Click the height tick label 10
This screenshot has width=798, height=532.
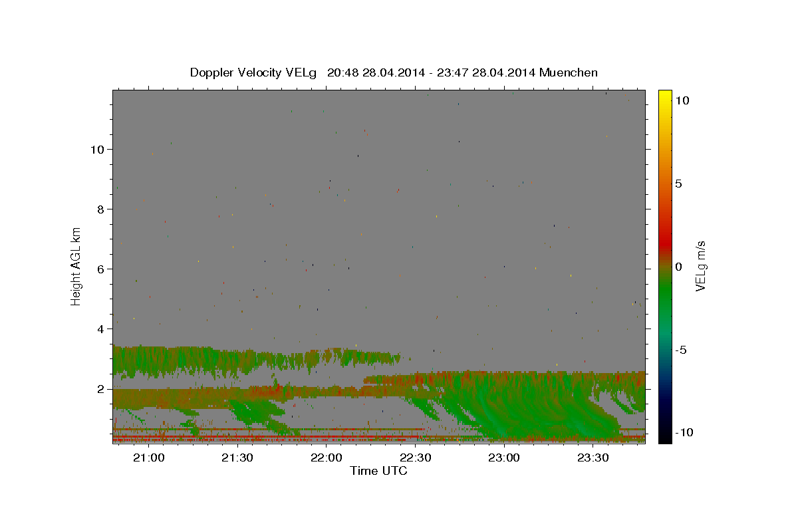(x=98, y=149)
